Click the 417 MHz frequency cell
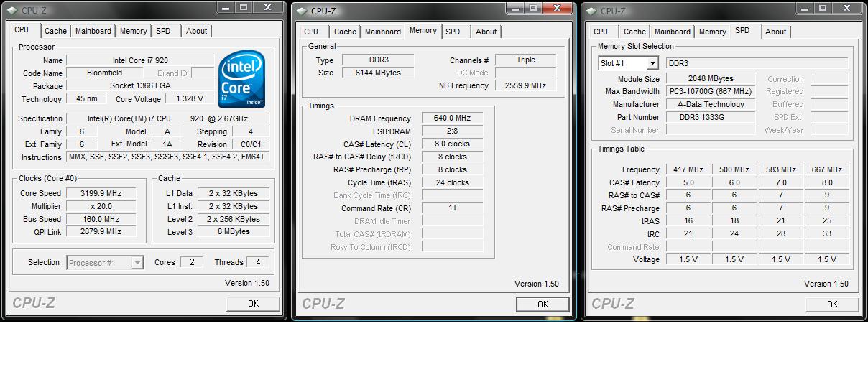The image size is (868, 377). click(x=688, y=169)
